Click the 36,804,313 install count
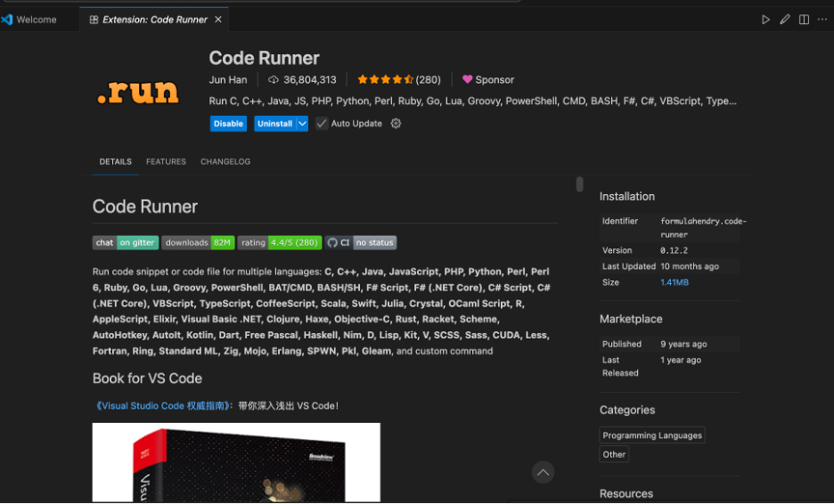This screenshot has width=834, height=504. tap(309, 80)
